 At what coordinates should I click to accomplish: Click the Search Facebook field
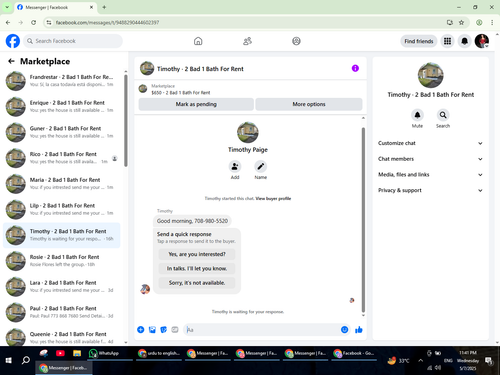coord(73,41)
